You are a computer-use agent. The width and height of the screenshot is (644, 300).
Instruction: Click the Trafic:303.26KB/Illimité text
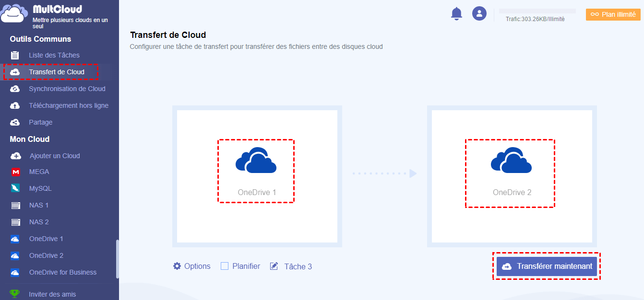(x=535, y=19)
